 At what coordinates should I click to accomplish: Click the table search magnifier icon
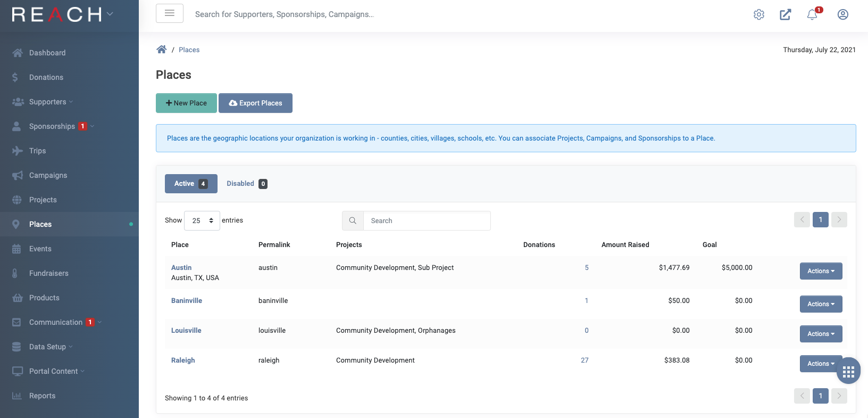[x=353, y=220]
